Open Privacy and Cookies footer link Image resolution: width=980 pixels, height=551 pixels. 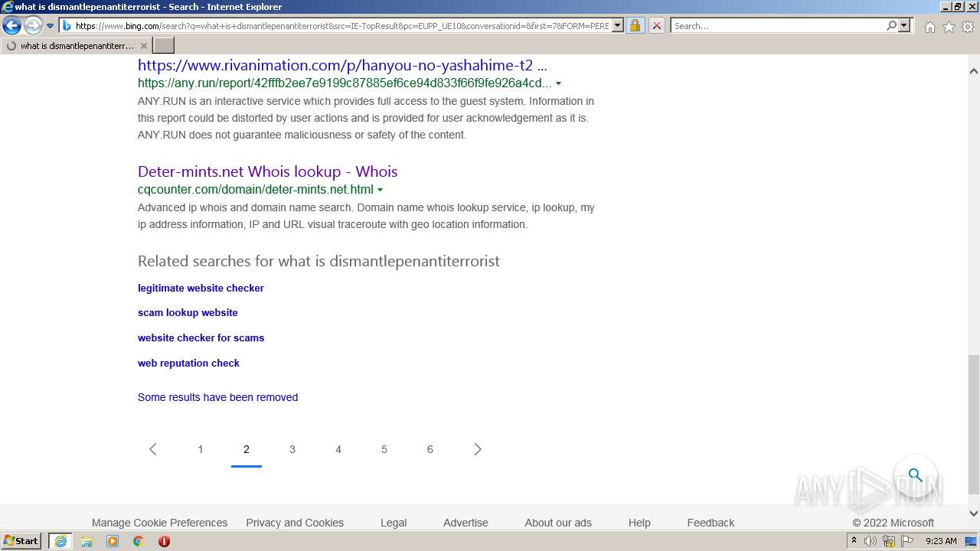(295, 523)
